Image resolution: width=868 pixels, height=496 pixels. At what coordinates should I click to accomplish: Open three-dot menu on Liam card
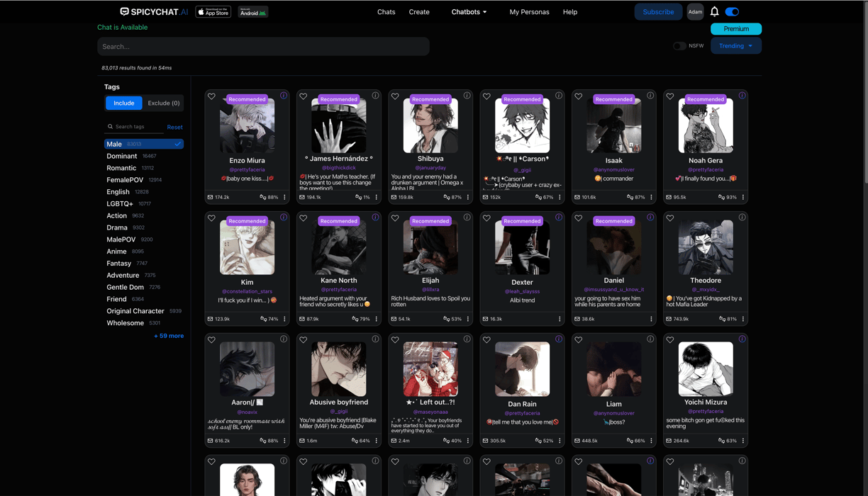pyautogui.click(x=652, y=441)
